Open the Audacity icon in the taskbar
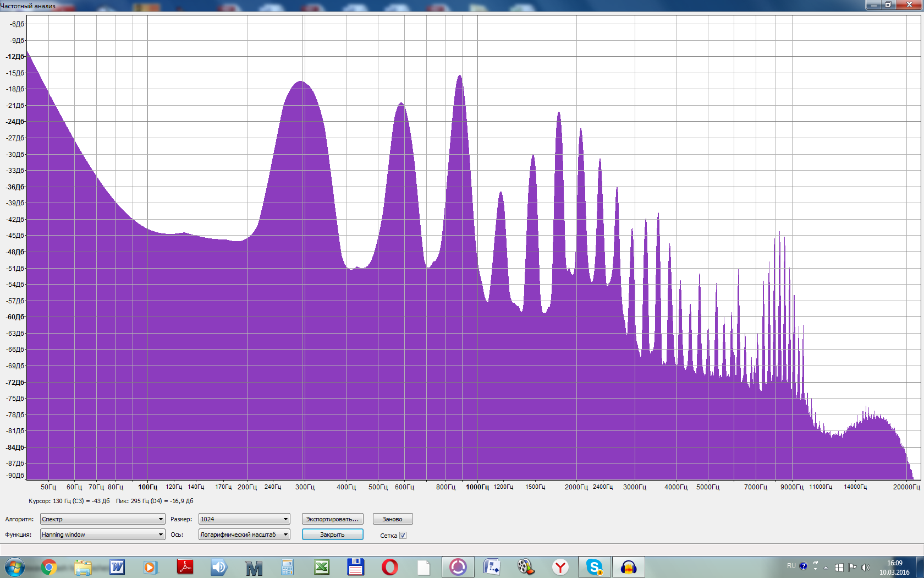Viewport: 924px width, 578px height. tap(628, 566)
